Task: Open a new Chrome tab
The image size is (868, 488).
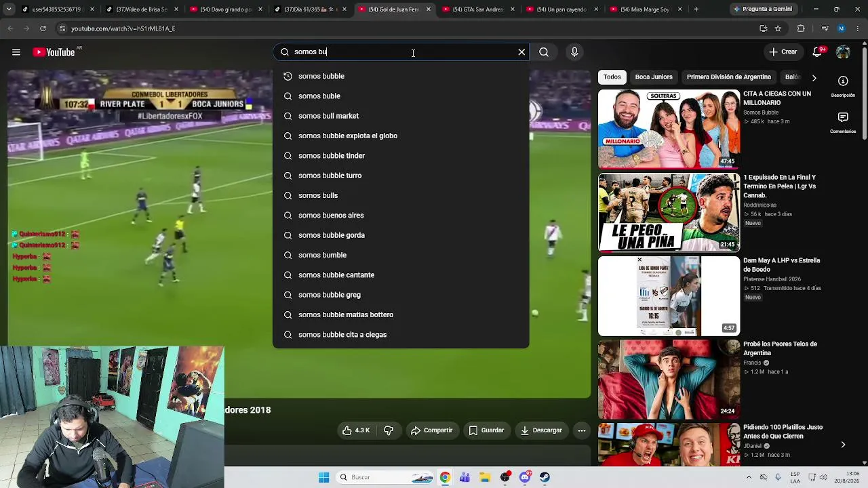Action: coord(696,9)
